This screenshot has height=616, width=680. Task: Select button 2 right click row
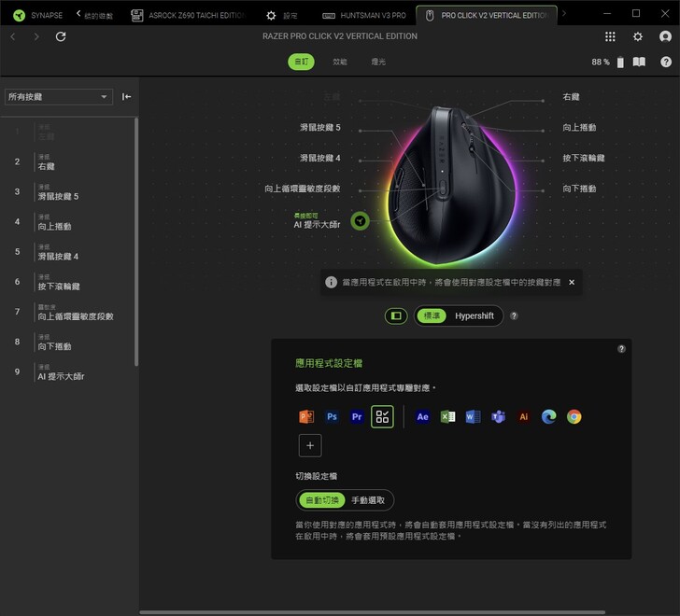click(x=69, y=161)
